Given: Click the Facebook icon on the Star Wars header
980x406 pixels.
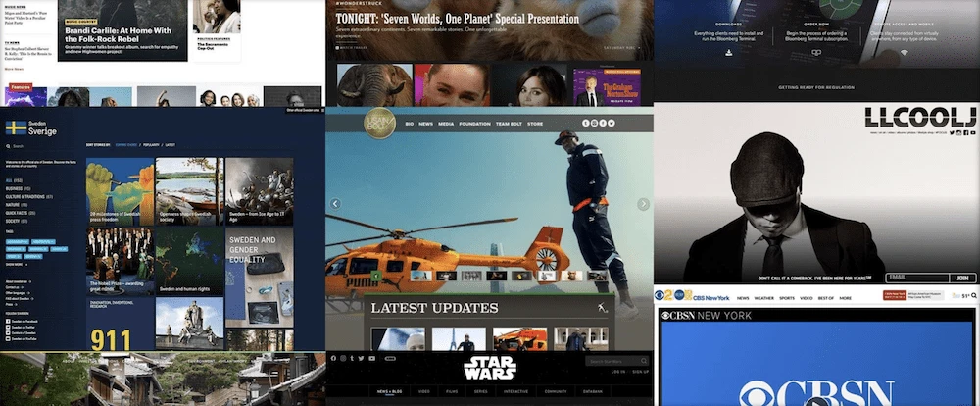Looking at the screenshot, I should tap(333, 359).
